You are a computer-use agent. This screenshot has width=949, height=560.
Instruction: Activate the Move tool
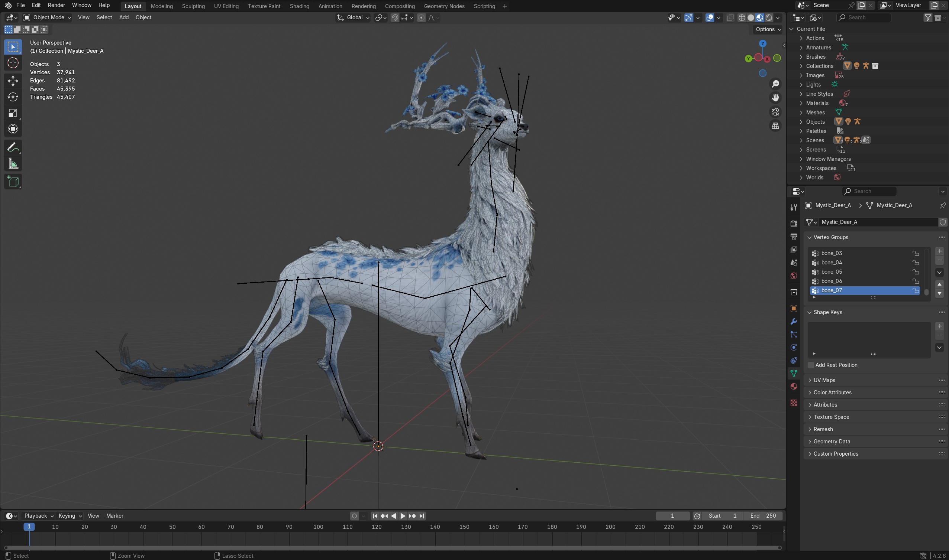click(13, 81)
